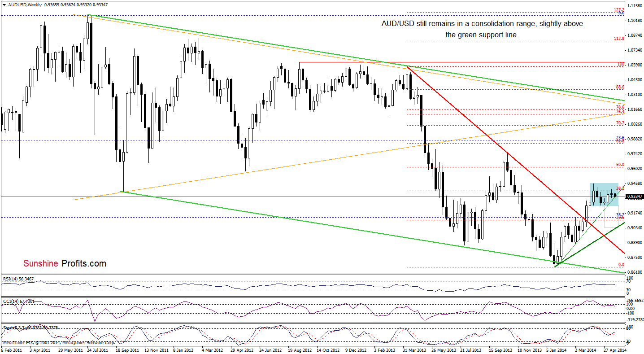644x354 pixels.
Task: Click price axis value 1.03100
Action: [634, 95]
